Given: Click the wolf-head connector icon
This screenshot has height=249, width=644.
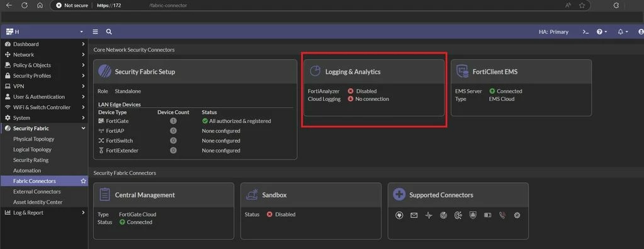Looking at the screenshot, I should 399,215.
